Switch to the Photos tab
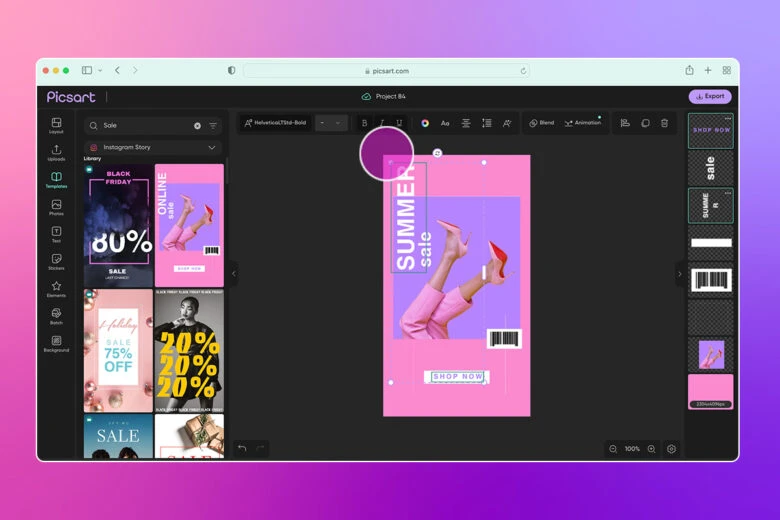Image resolution: width=780 pixels, height=520 pixels. pyautogui.click(x=56, y=206)
